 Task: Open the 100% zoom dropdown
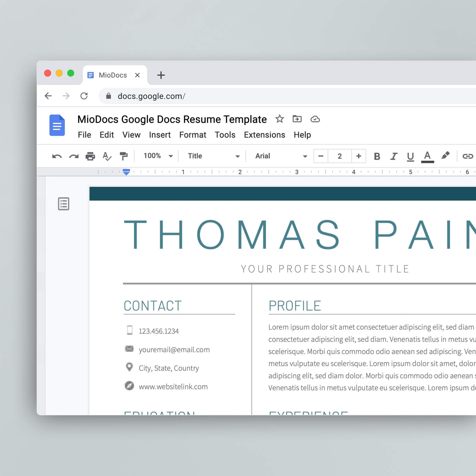coord(158,156)
